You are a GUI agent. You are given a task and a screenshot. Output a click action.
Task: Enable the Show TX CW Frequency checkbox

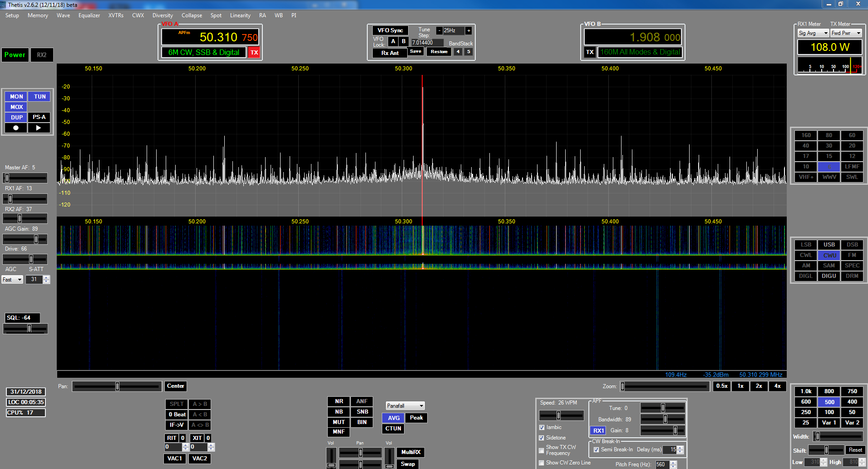pos(541,450)
